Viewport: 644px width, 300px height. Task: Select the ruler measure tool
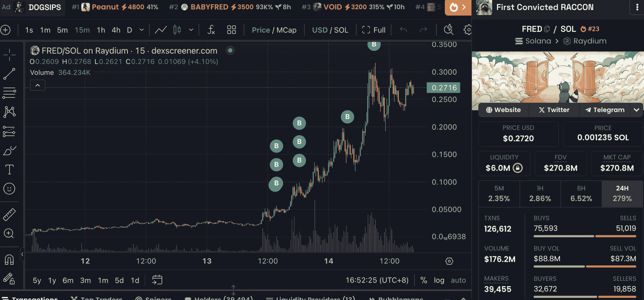tap(9, 214)
